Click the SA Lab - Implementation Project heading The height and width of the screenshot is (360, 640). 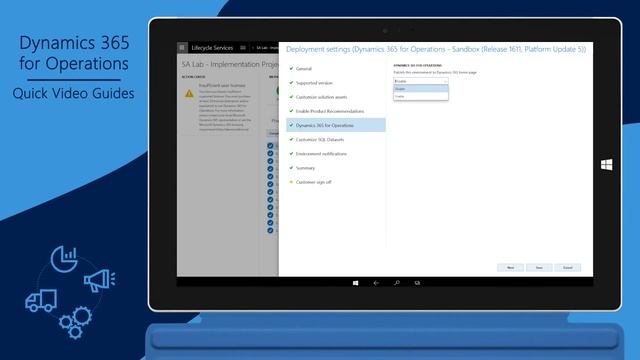(x=230, y=64)
